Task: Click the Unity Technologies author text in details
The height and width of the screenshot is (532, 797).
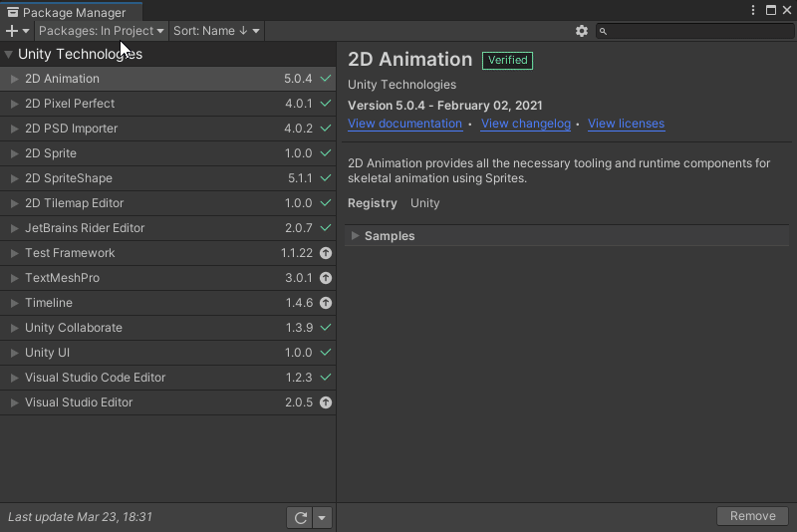Action: pyautogui.click(x=402, y=85)
